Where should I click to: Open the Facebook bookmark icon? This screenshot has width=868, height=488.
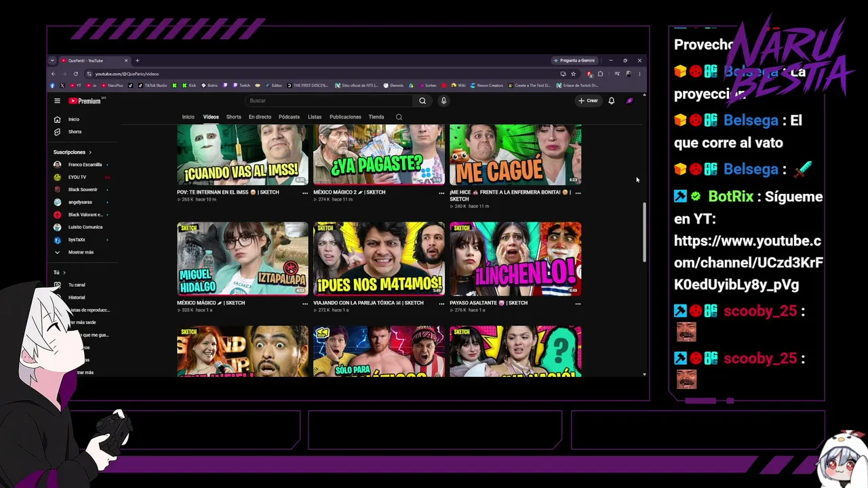pos(52,85)
